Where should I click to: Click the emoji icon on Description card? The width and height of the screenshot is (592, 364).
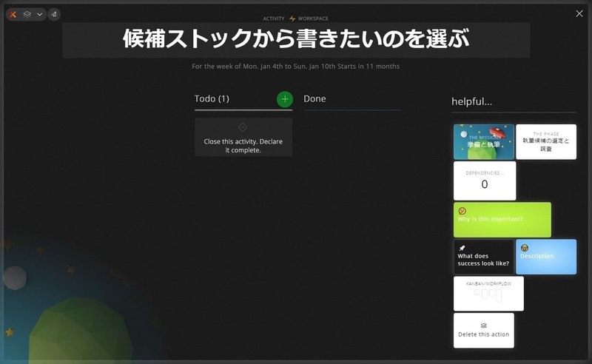pos(525,248)
